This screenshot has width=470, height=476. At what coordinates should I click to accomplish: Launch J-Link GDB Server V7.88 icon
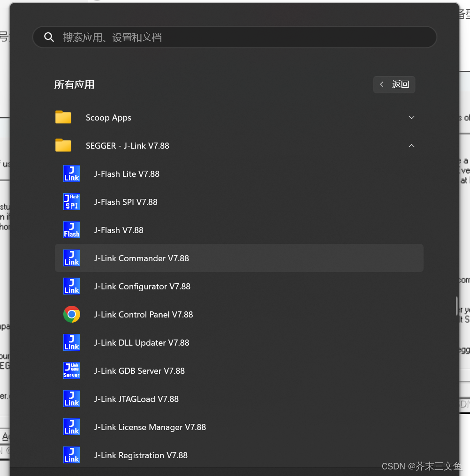coord(72,370)
